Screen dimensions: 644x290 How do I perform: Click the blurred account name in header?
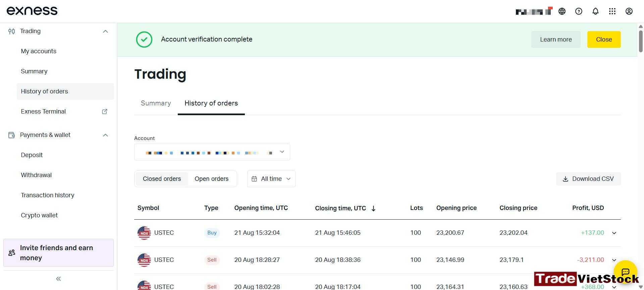(x=534, y=12)
